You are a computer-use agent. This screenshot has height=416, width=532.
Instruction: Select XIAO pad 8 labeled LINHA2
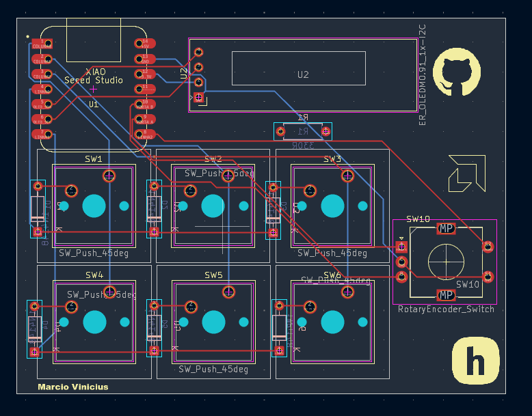tap(145, 135)
